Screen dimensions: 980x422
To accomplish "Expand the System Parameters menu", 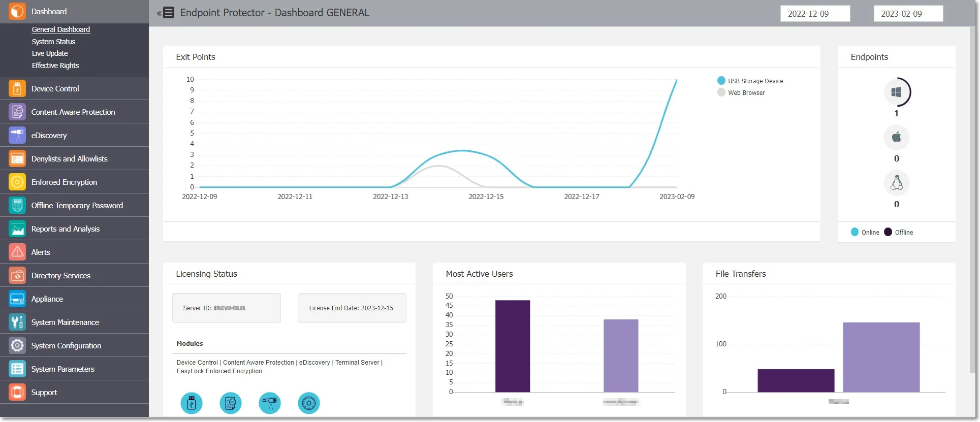I will pos(74,369).
